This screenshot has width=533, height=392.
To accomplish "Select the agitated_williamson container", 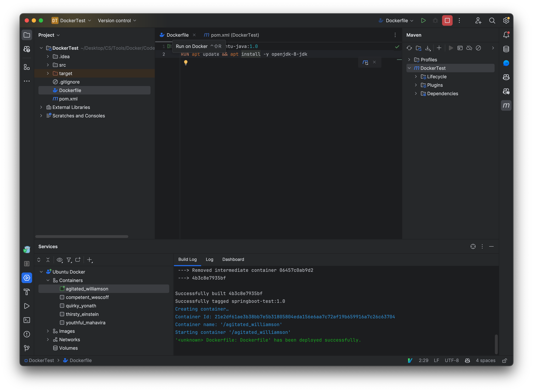I will tap(104, 289).
